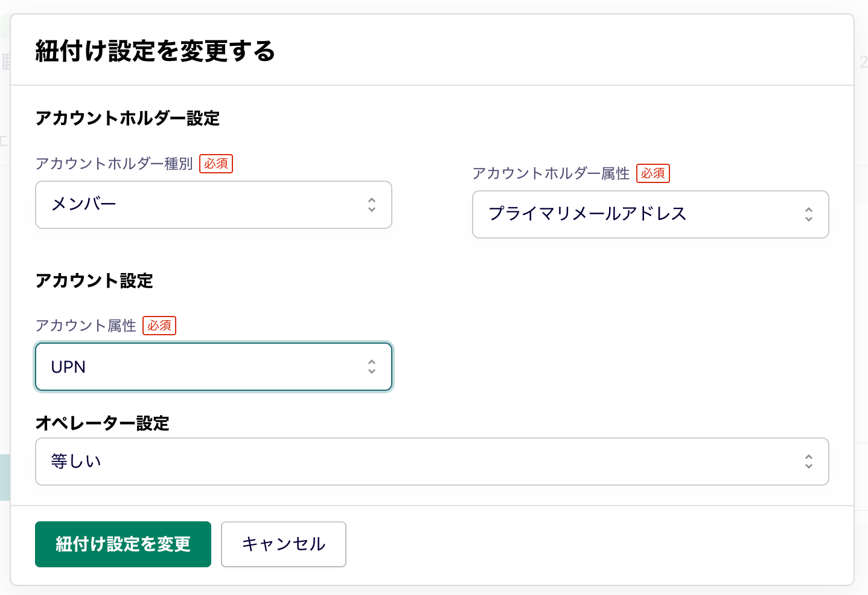Click the 紐付け設定を変更 button

pos(123,544)
